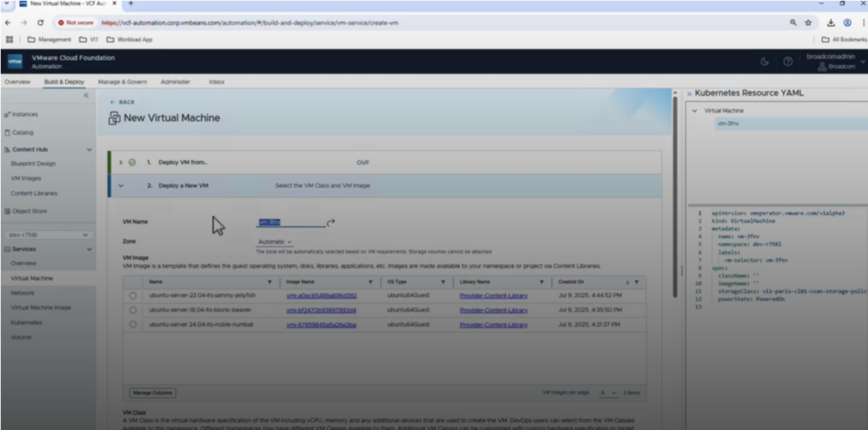Click the zoom magnifier icon in address bar

click(793, 23)
